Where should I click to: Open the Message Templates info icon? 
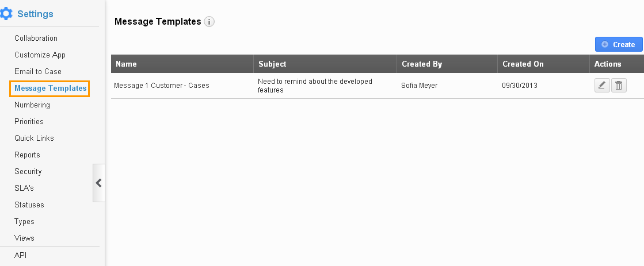(209, 22)
